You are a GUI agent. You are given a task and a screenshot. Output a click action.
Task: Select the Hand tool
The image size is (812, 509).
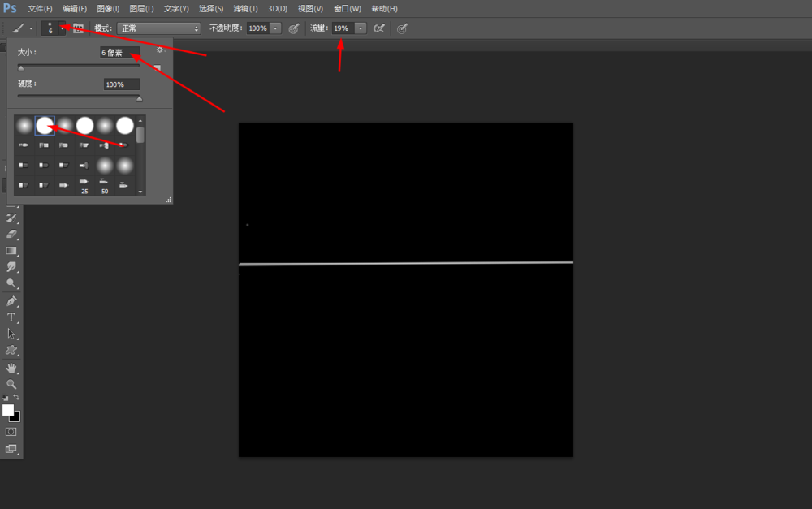click(x=11, y=369)
